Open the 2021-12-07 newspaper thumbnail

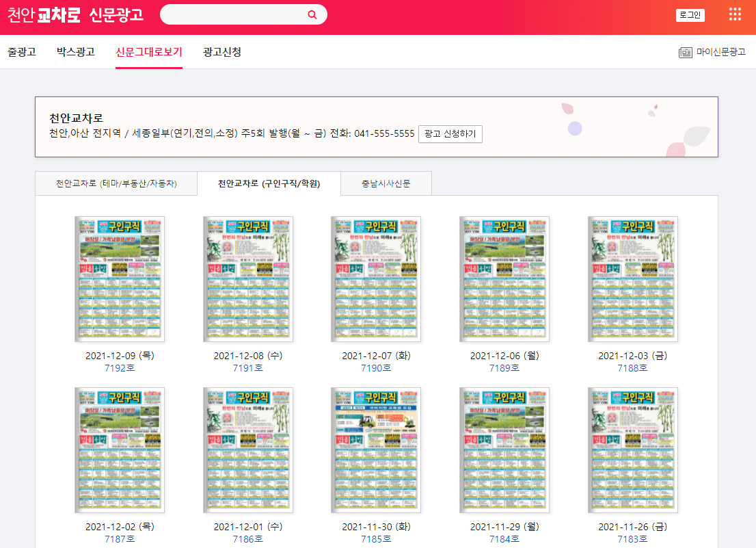click(x=376, y=279)
